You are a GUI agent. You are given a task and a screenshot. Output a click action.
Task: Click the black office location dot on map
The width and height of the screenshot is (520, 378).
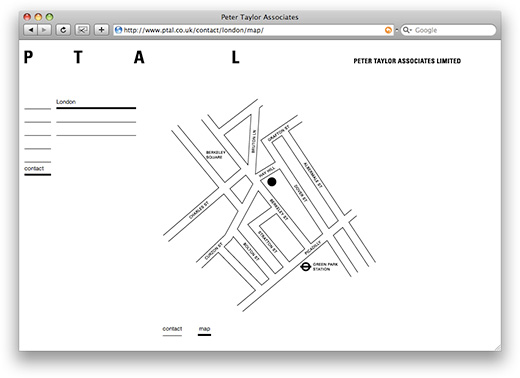(x=272, y=182)
